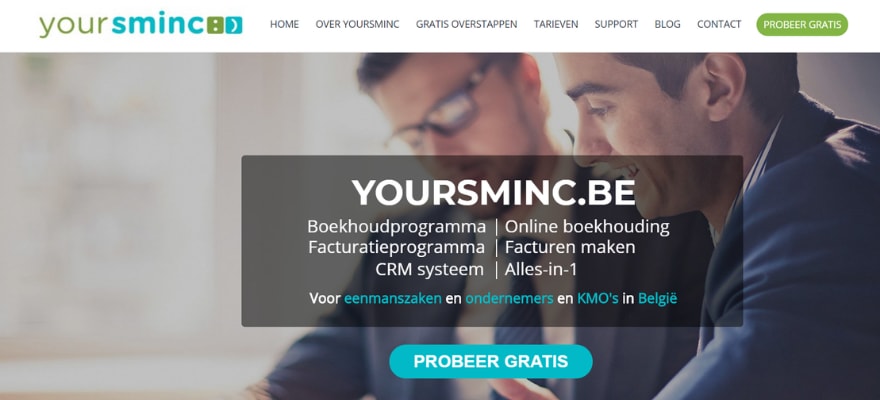Go to OVER YOURSMINC page

[x=358, y=25]
